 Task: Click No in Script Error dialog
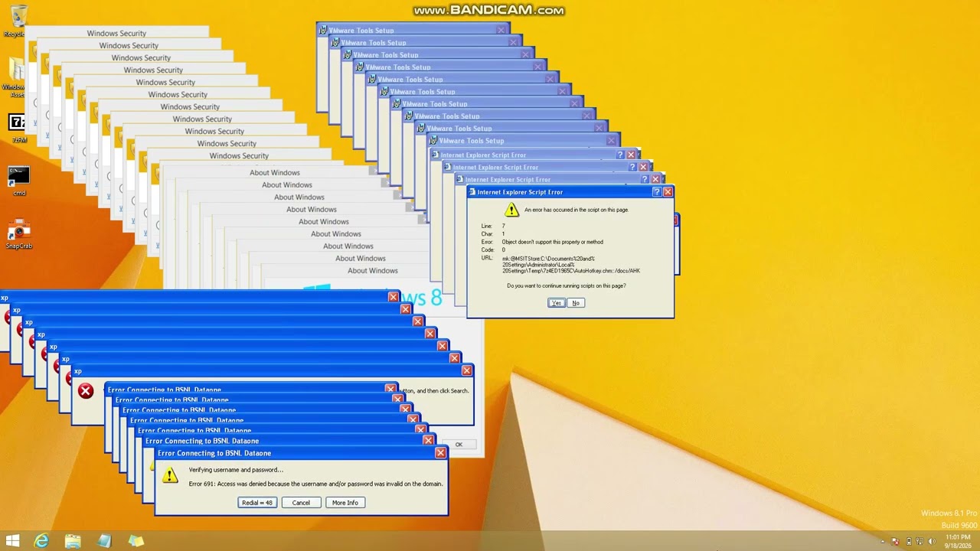(x=576, y=303)
